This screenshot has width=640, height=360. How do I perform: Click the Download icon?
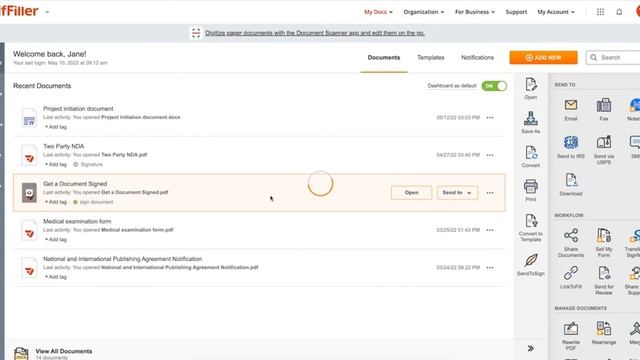click(x=571, y=180)
